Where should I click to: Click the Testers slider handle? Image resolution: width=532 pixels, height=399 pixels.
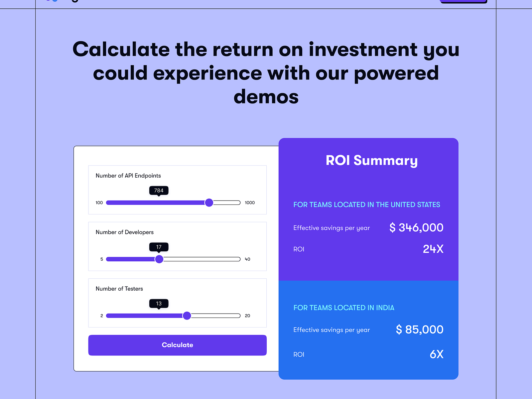[187, 316]
